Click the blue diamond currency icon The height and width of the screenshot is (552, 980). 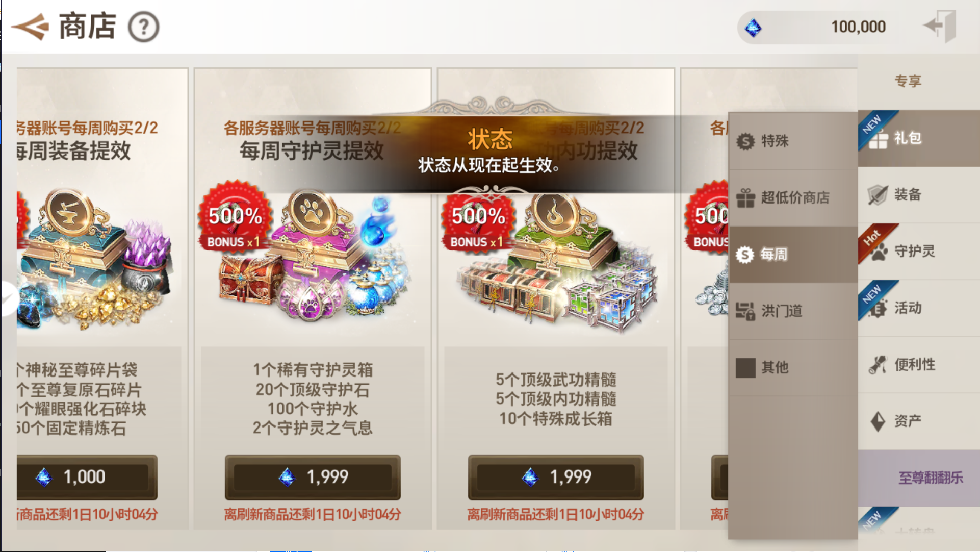[x=753, y=28]
